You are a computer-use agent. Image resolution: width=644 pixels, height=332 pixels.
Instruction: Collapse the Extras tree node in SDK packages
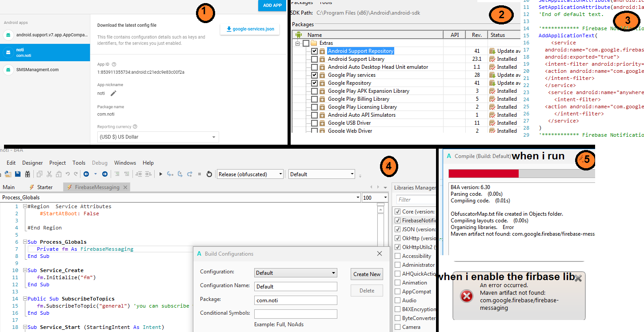pyautogui.click(x=297, y=43)
